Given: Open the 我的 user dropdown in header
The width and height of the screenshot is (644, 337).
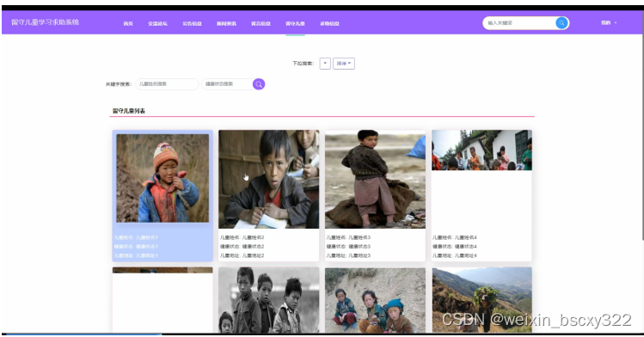Looking at the screenshot, I should (609, 23).
